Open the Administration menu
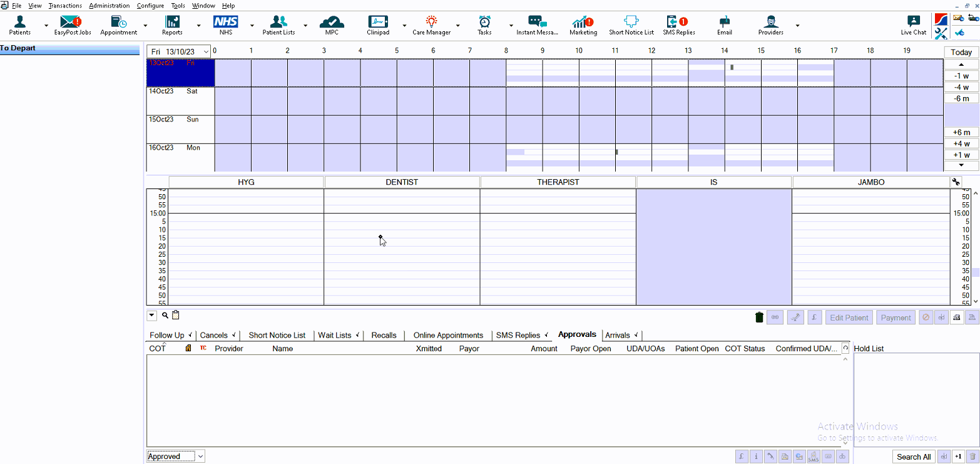The width and height of the screenshot is (980, 464). [110, 6]
